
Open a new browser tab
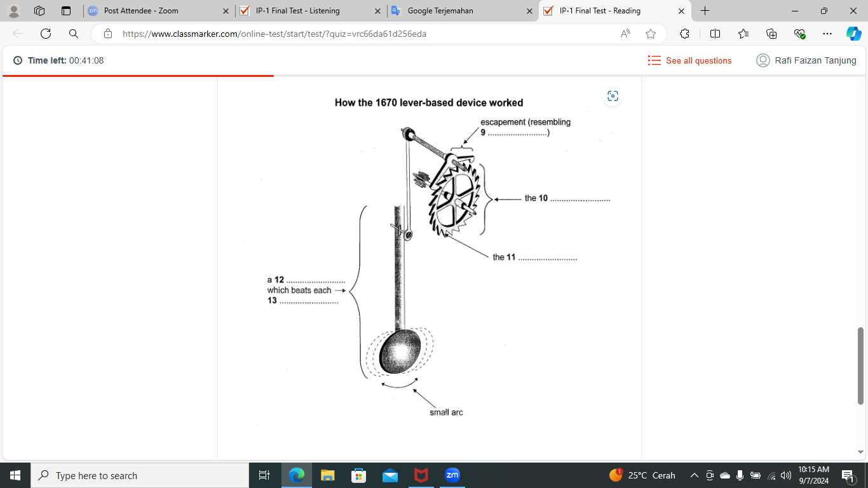pyautogui.click(x=705, y=11)
